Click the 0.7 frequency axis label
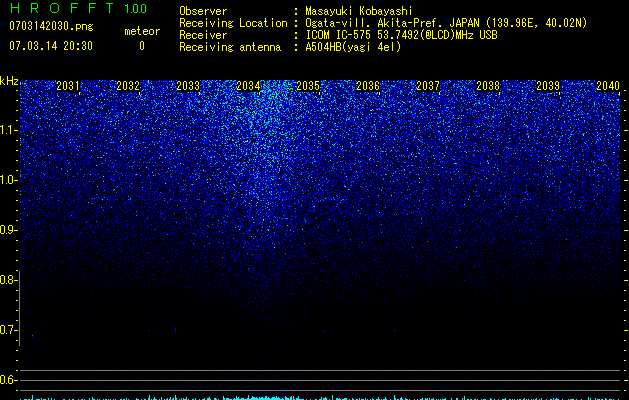The image size is (629, 400). (8, 330)
